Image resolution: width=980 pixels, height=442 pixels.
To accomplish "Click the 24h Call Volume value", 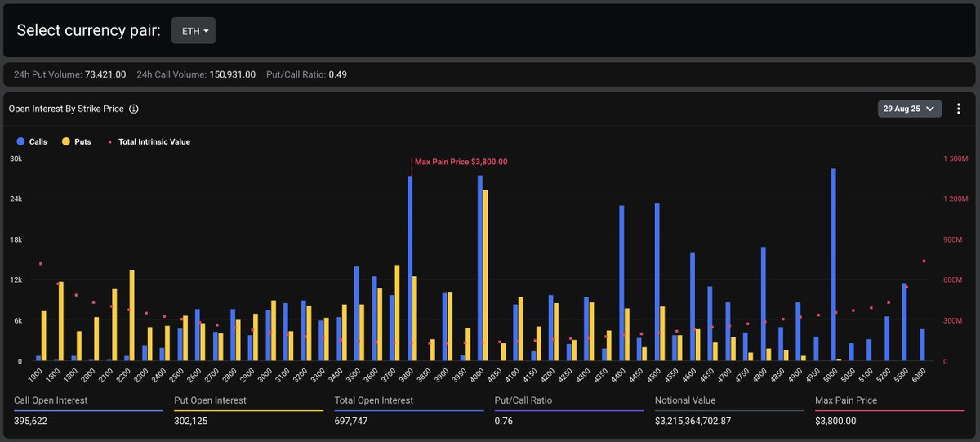I will click(229, 74).
